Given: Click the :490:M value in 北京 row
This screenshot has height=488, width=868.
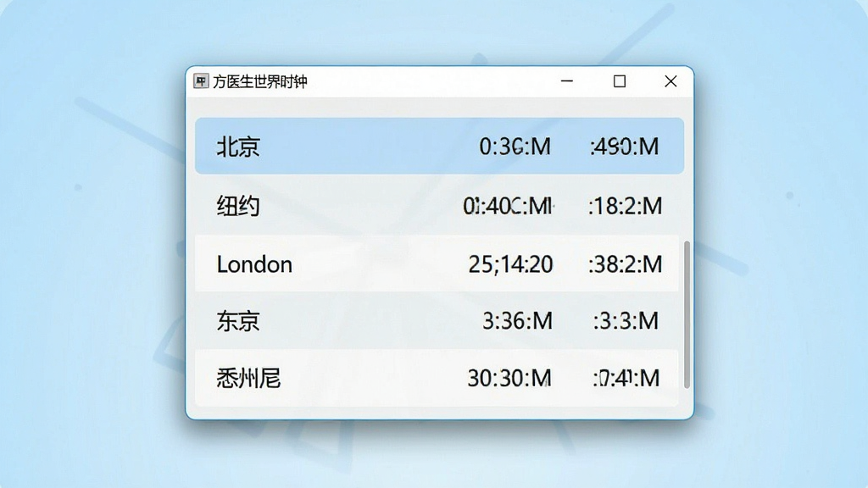Looking at the screenshot, I should tap(625, 147).
